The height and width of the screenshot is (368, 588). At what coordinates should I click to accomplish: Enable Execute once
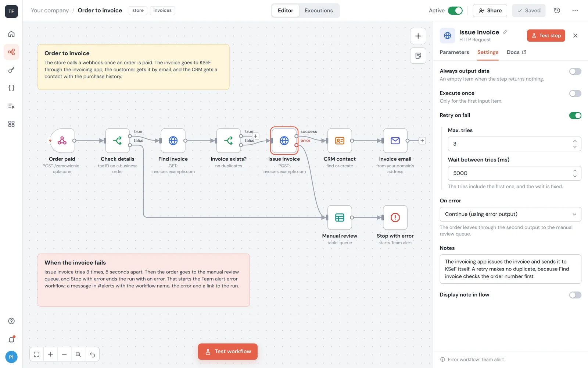pyautogui.click(x=575, y=93)
